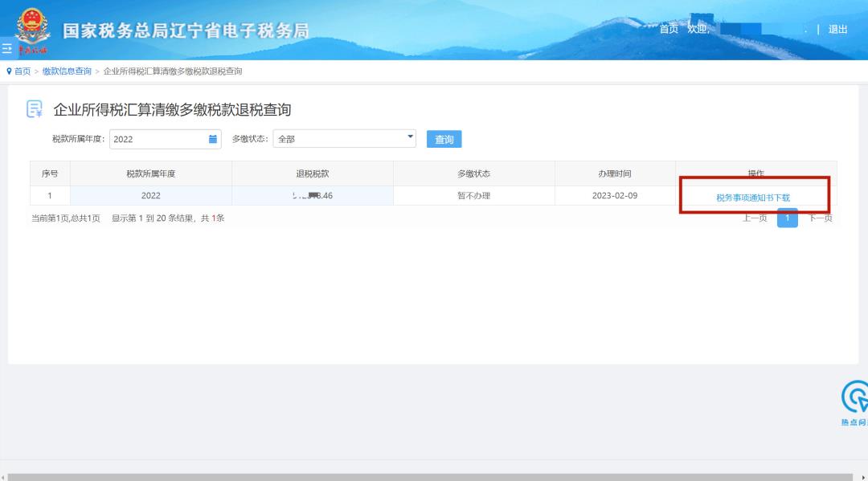The height and width of the screenshot is (481, 868).
Task: Go to 下一页 in pagination
Action: pyautogui.click(x=820, y=218)
